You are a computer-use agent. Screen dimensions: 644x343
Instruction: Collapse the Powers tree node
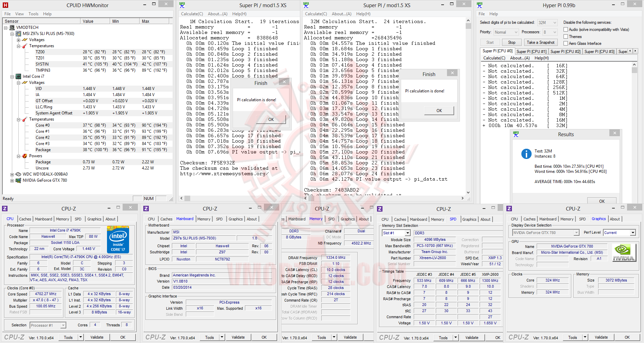click(19, 156)
